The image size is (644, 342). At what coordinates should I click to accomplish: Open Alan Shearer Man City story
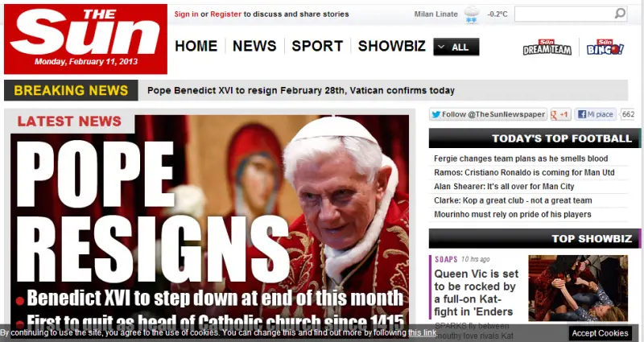[x=504, y=187]
